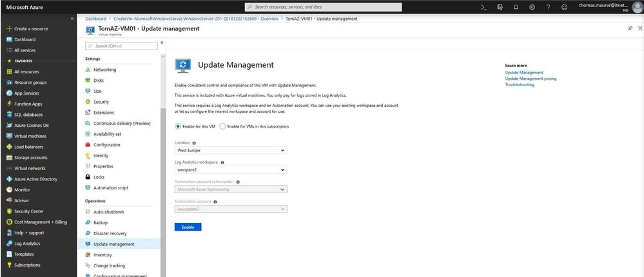644x277 pixels.
Task: Open the Location dropdown (West Europe)
Action: pos(231,151)
